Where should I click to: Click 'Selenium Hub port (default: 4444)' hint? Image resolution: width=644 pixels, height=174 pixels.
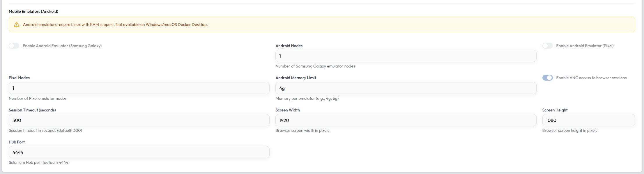[39, 162]
